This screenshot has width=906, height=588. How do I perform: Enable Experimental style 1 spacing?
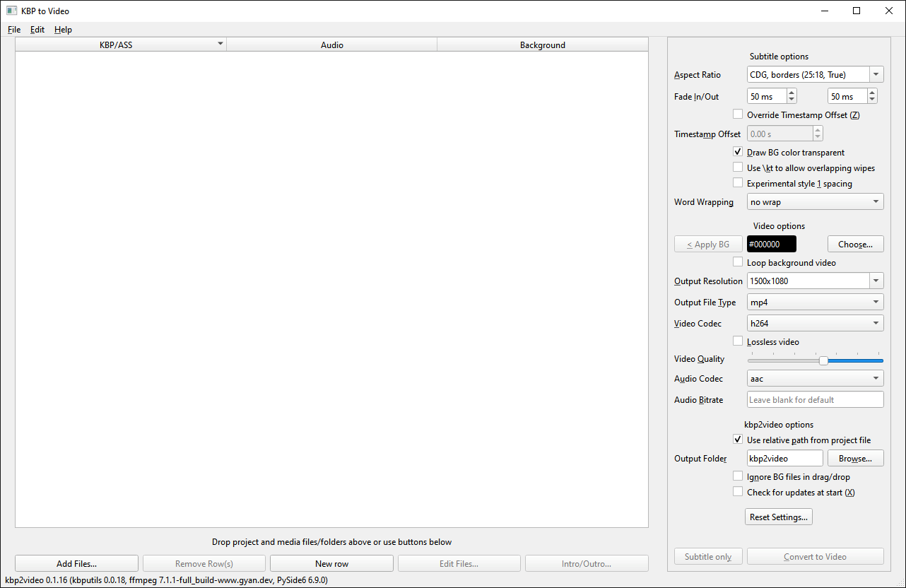[738, 183]
